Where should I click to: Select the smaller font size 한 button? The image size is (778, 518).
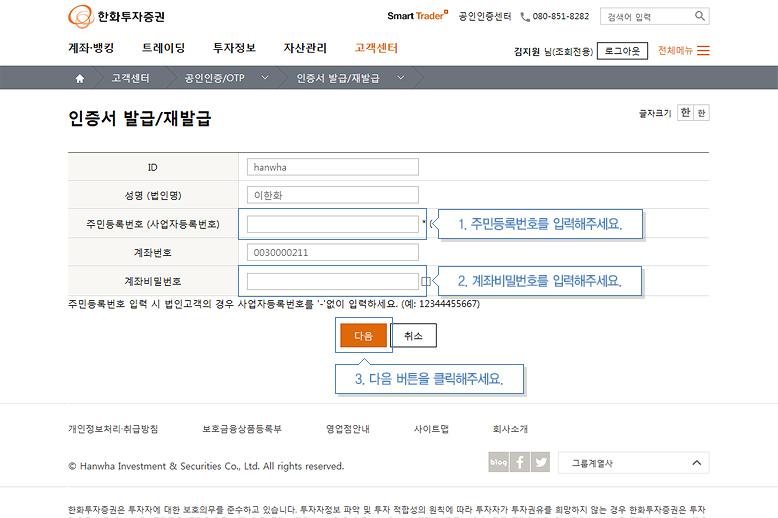coord(702,113)
